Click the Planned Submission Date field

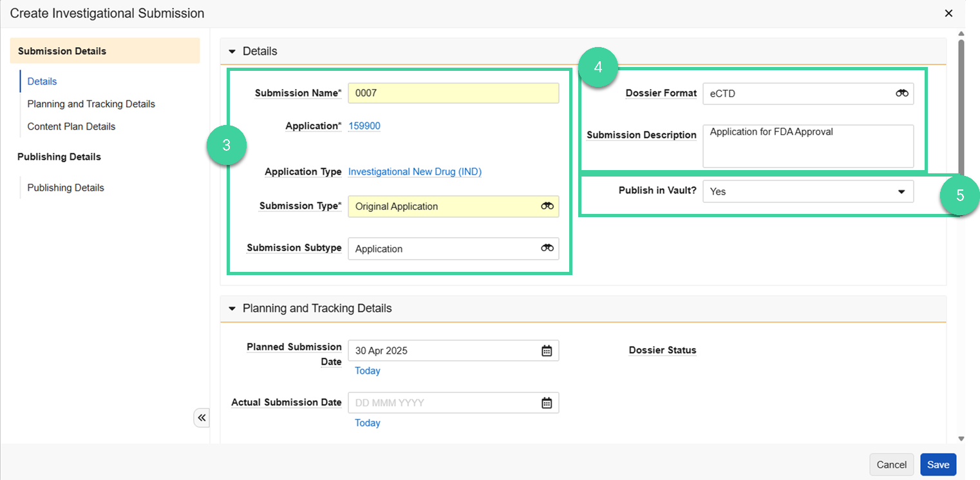[x=453, y=350]
